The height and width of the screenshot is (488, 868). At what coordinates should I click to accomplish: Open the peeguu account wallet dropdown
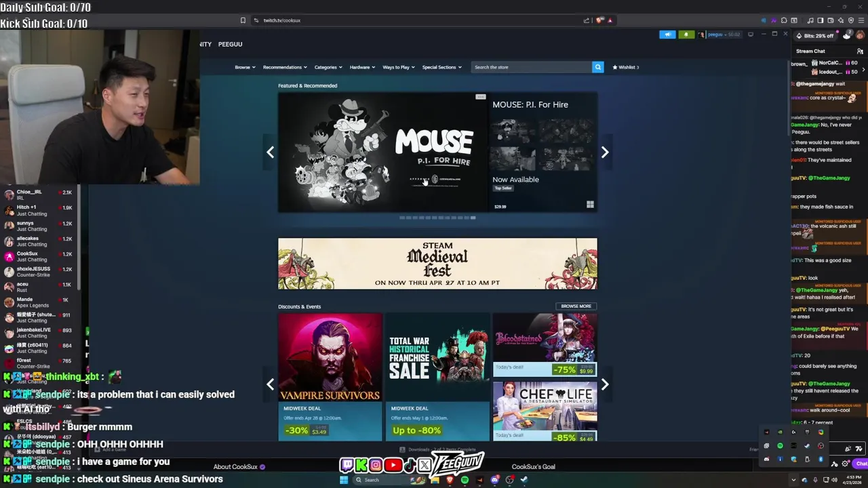724,35
